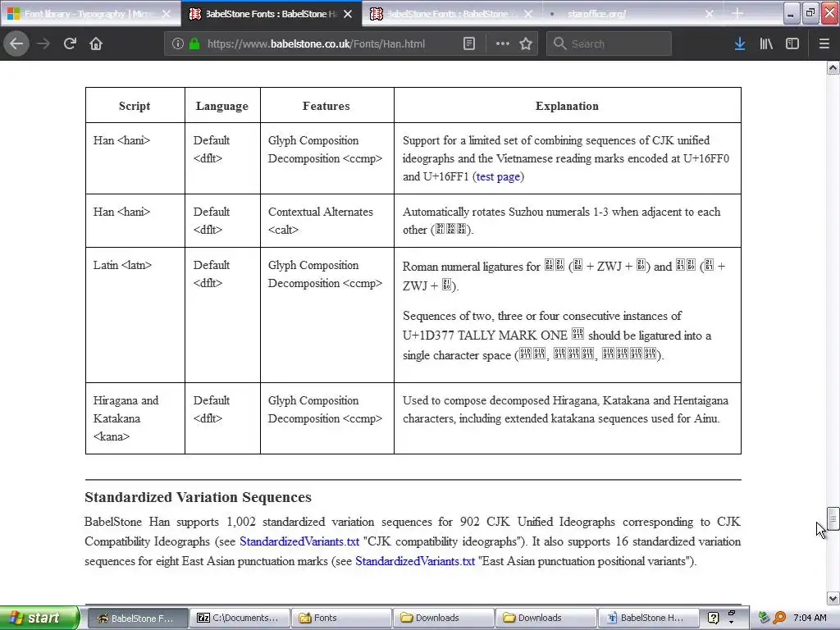Image resolution: width=840 pixels, height=630 pixels.
Task: Click the Hiragana and Katakana <kana> cell
Action: pos(135,418)
